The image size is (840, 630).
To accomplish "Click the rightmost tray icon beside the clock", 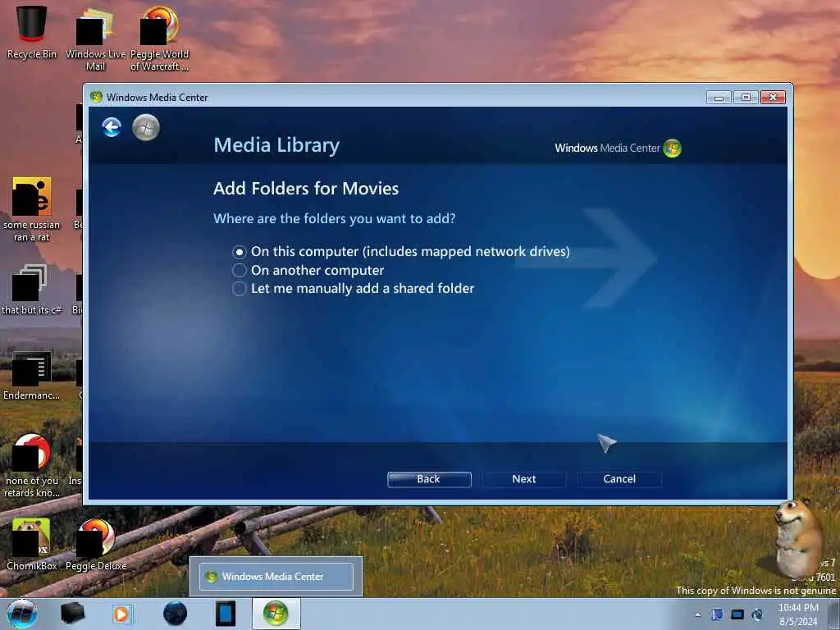I will [757, 615].
